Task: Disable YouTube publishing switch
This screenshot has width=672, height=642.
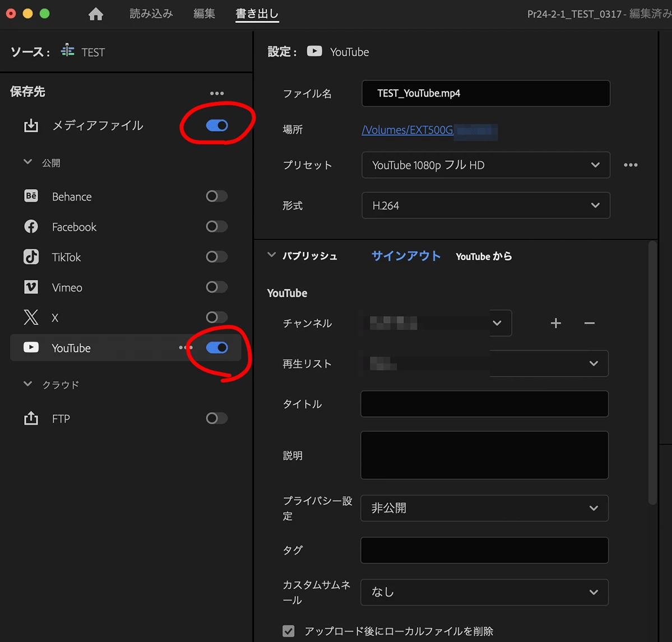Action: 217,348
